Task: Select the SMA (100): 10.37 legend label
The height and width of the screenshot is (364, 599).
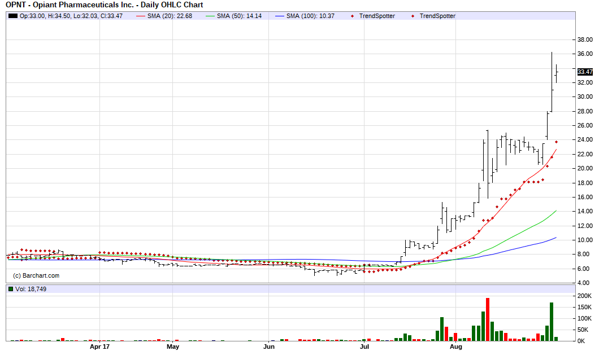Action: (310, 16)
